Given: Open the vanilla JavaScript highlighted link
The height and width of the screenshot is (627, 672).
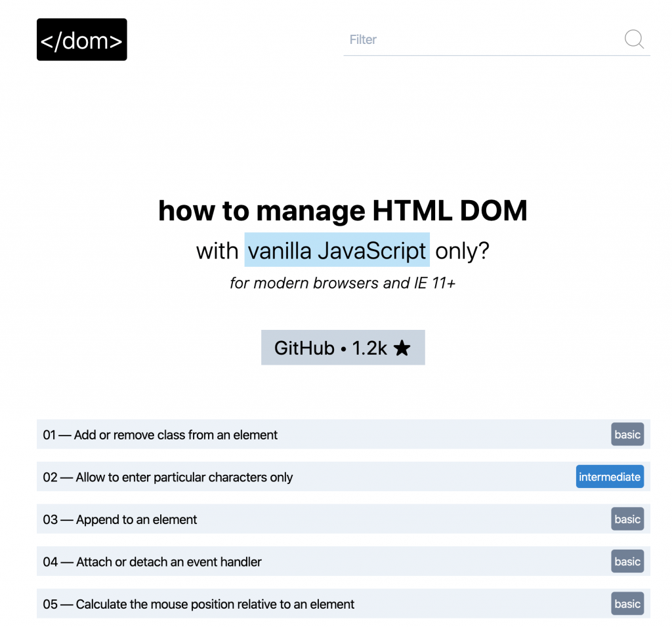Looking at the screenshot, I should [x=337, y=251].
